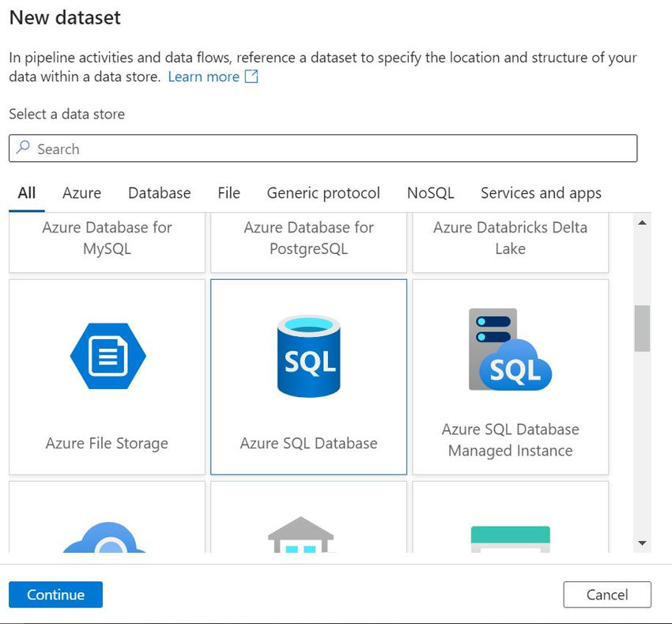Choose the Azure SQL Database cylinder icon

308,356
